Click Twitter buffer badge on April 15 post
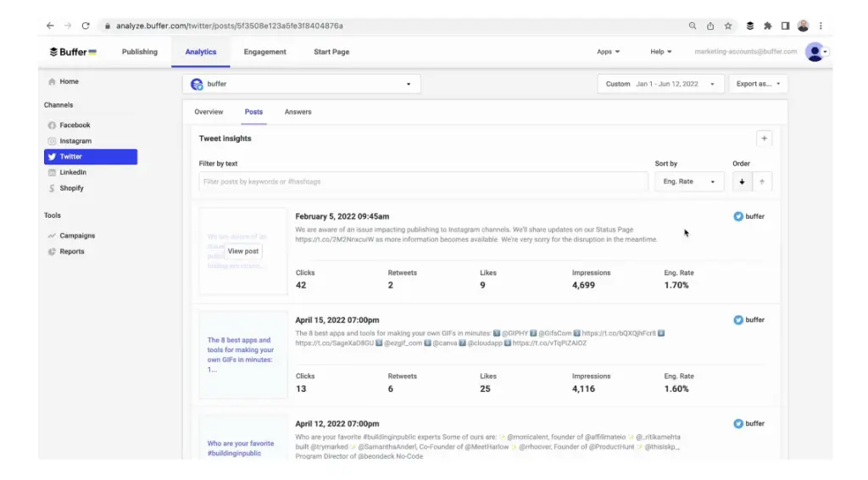 pos(748,320)
